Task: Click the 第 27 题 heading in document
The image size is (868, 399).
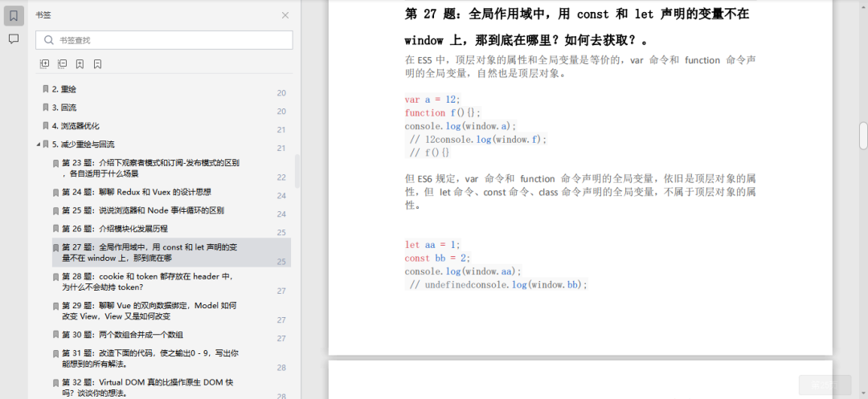Action: pyautogui.click(x=577, y=27)
